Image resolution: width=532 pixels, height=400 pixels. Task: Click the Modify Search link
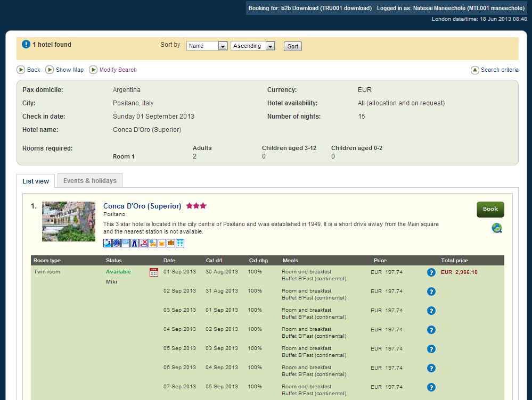[x=118, y=70]
